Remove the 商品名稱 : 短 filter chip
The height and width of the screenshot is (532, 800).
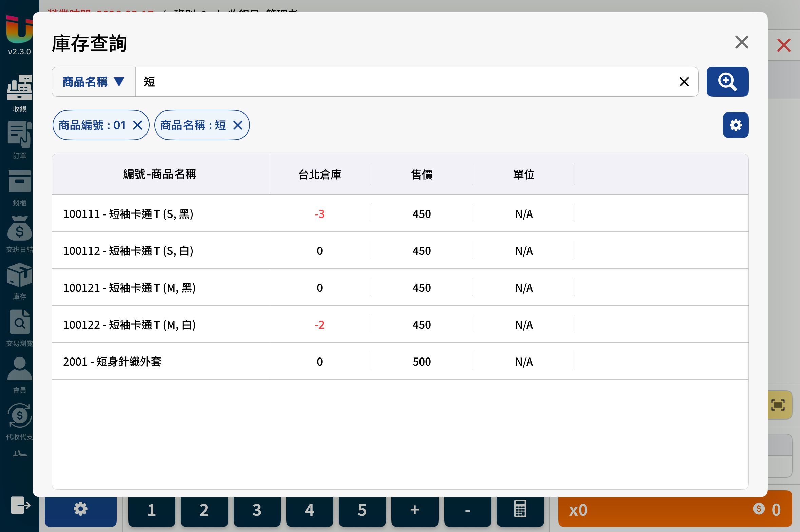click(x=238, y=125)
